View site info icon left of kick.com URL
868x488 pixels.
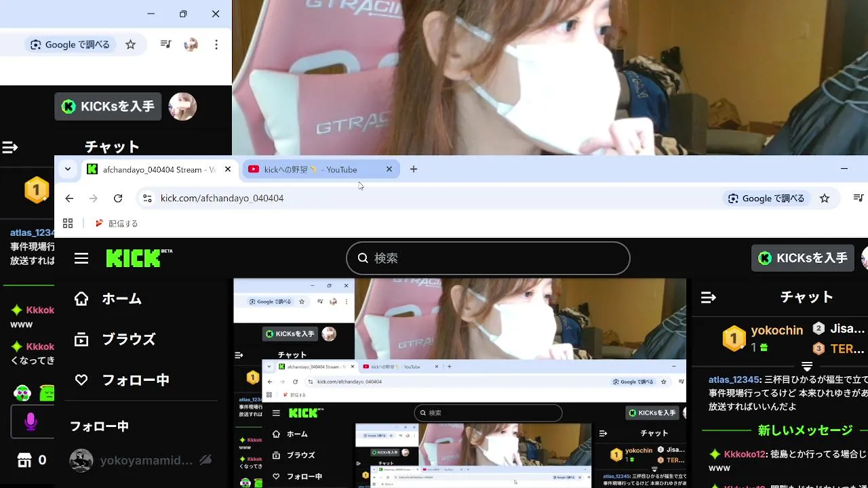146,198
